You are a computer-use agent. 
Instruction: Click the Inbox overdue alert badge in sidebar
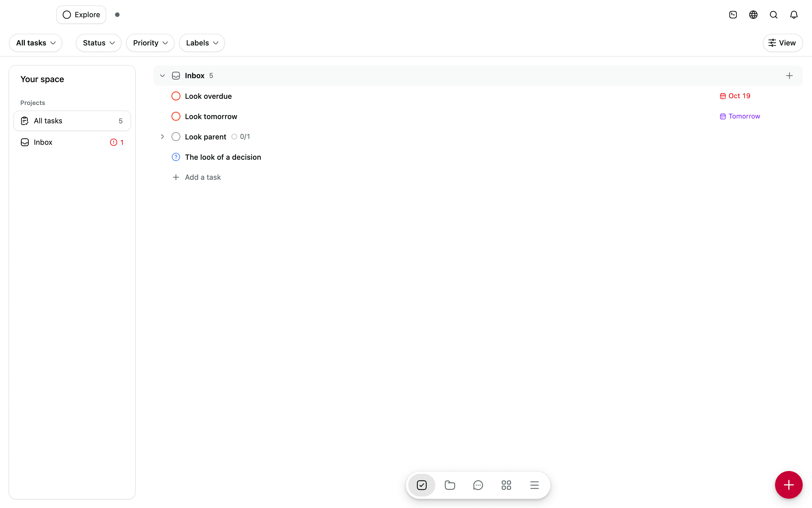tap(117, 143)
